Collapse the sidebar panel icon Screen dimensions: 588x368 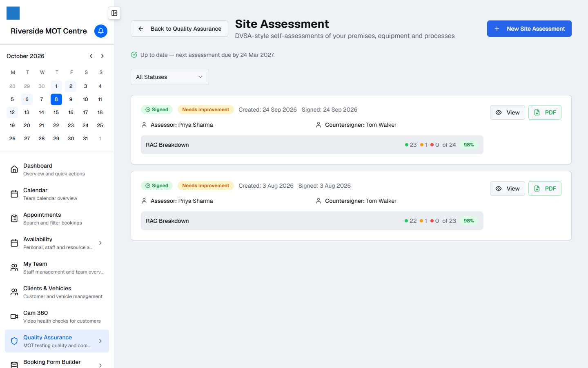114,13
